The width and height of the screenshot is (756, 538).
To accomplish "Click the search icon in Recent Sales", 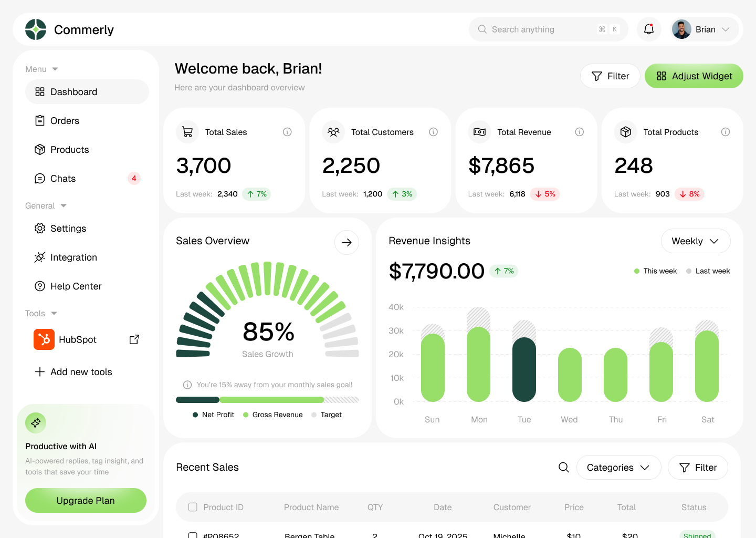I will tap(563, 467).
